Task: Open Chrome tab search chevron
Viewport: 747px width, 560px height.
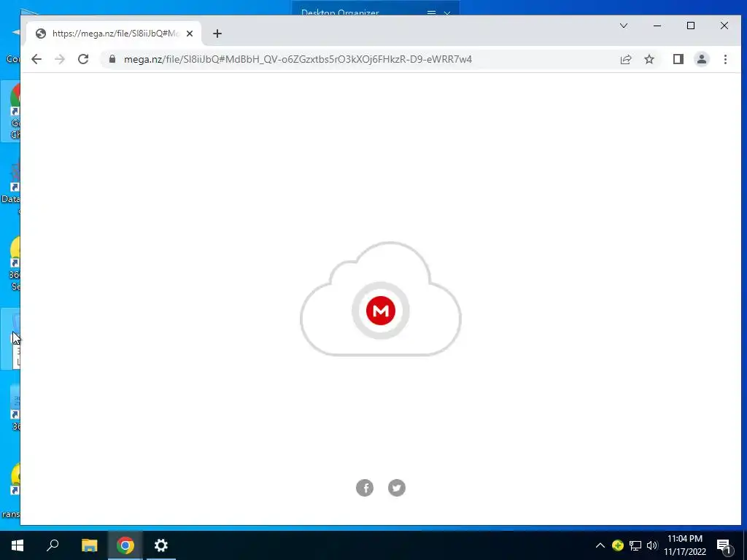Action: coord(624,26)
